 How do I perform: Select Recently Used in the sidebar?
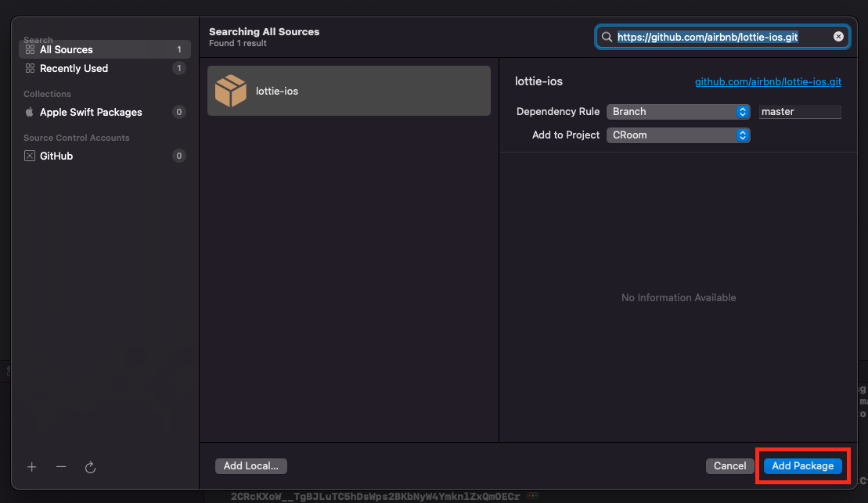[105, 68]
